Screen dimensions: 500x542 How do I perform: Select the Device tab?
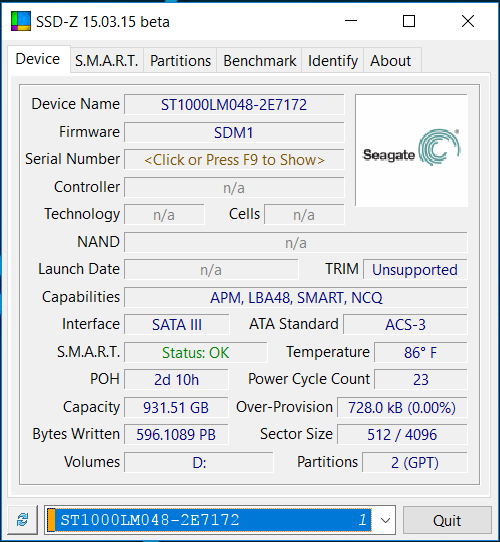coord(38,59)
